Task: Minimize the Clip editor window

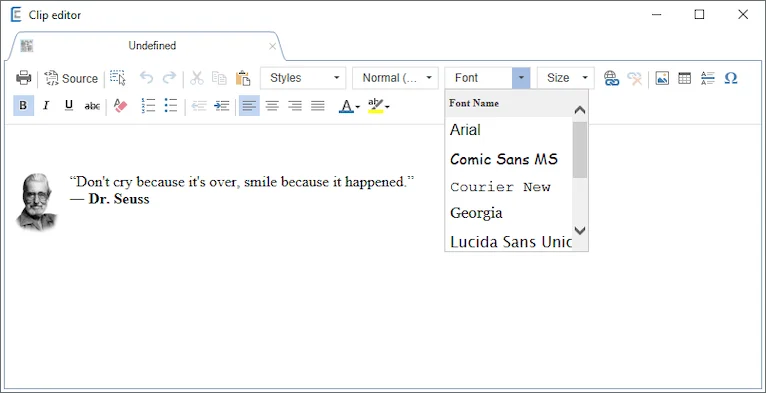Action: pyautogui.click(x=657, y=15)
